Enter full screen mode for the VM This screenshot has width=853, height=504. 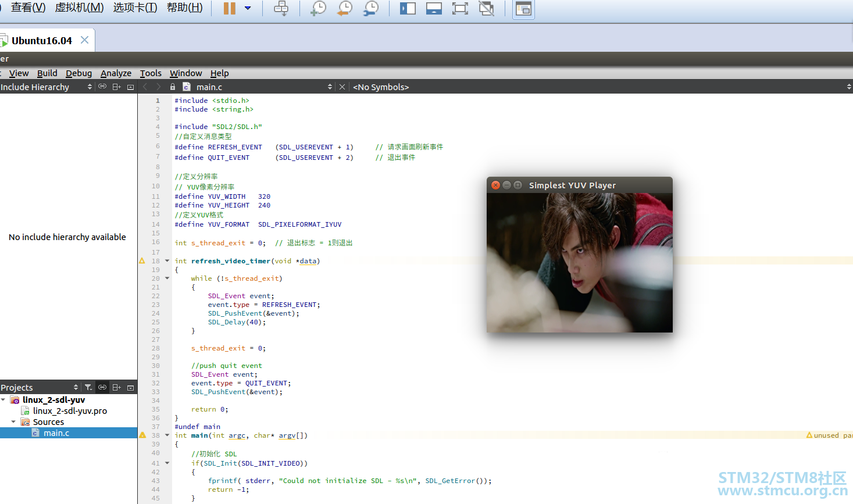pyautogui.click(x=460, y=8)
